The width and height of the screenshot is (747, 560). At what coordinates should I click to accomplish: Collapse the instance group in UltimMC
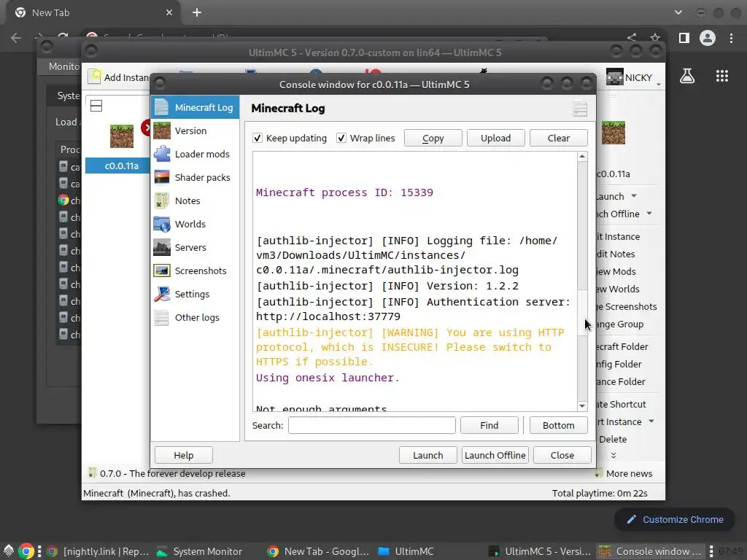(x=96, y=106)
